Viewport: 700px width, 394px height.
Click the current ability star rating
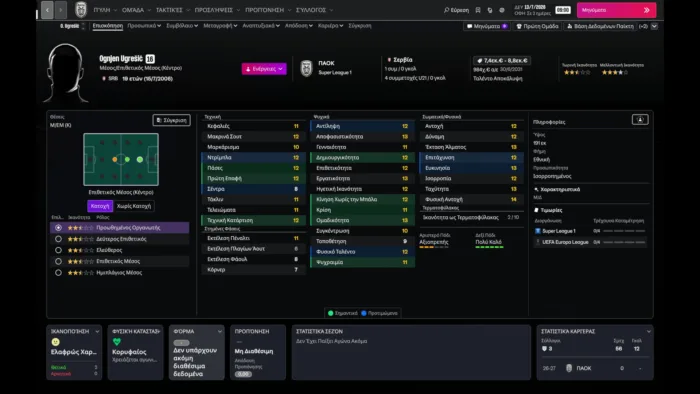click(x=577, y=72)
